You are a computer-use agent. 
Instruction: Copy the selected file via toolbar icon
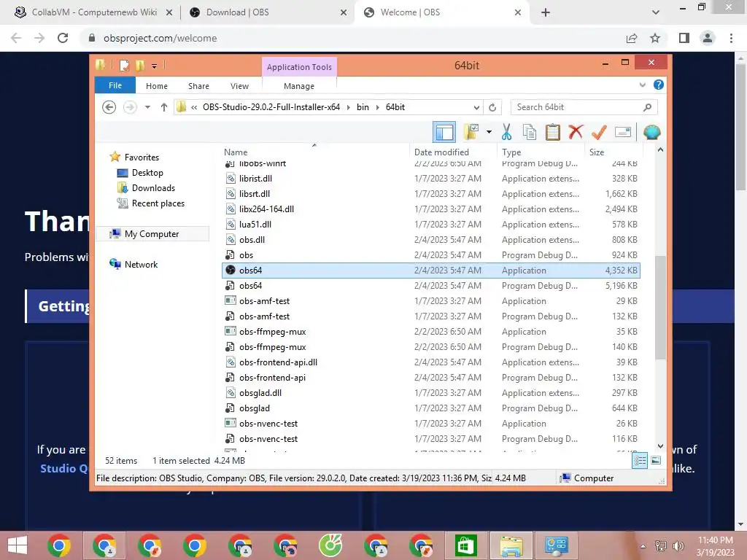pos(530,132)
